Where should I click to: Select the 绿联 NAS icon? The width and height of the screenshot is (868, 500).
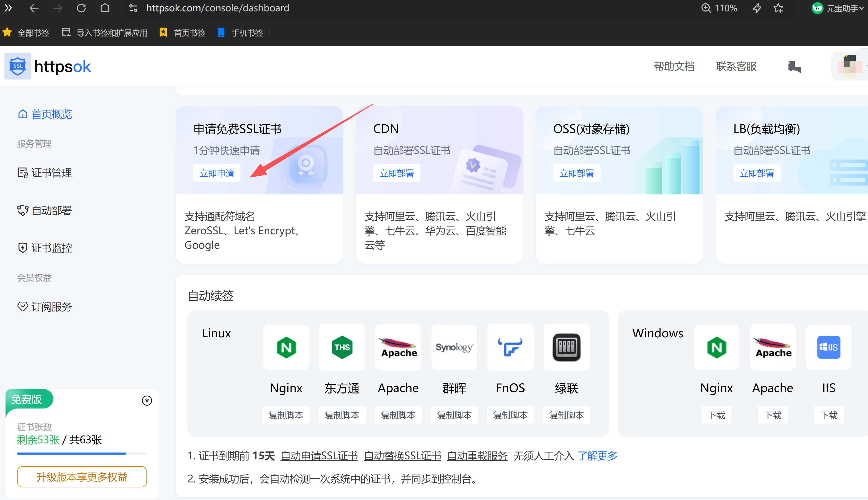pyautogui.click(x=567, y=347)
